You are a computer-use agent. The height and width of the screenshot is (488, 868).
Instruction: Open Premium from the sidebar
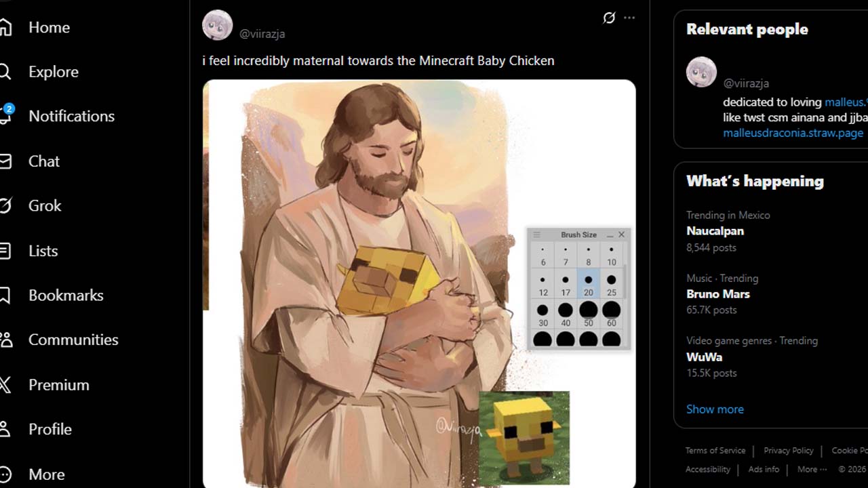click(58, 384)
